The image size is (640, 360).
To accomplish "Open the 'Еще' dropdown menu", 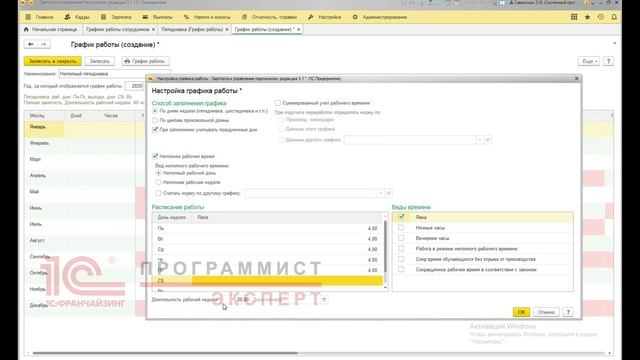I will 589,61.
